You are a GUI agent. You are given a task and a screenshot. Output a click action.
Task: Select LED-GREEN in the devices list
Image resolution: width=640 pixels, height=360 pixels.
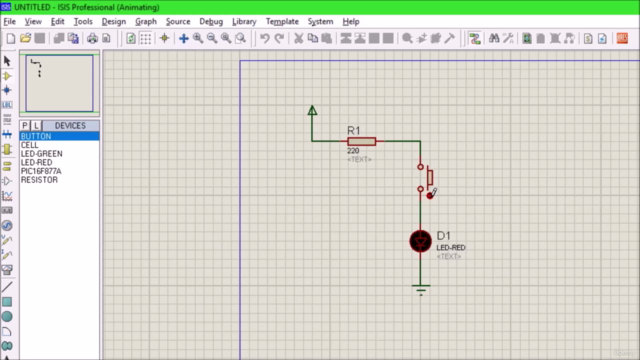click(x=59, y=154)
